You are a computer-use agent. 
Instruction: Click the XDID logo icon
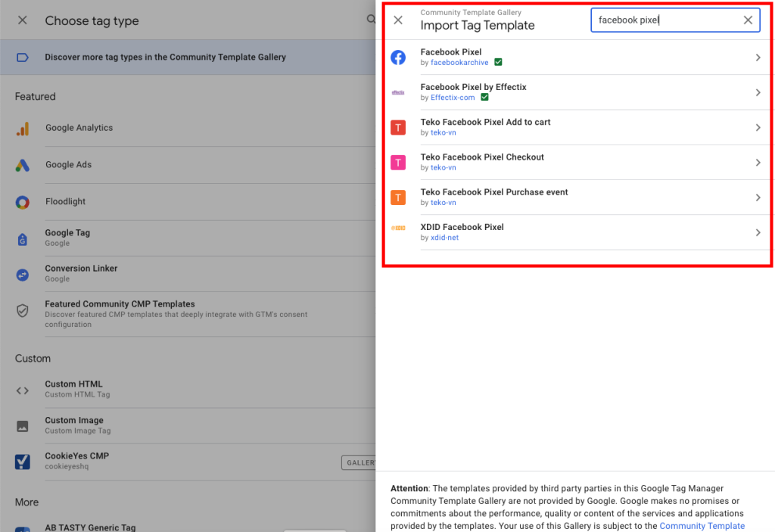(x=398, y=228)
